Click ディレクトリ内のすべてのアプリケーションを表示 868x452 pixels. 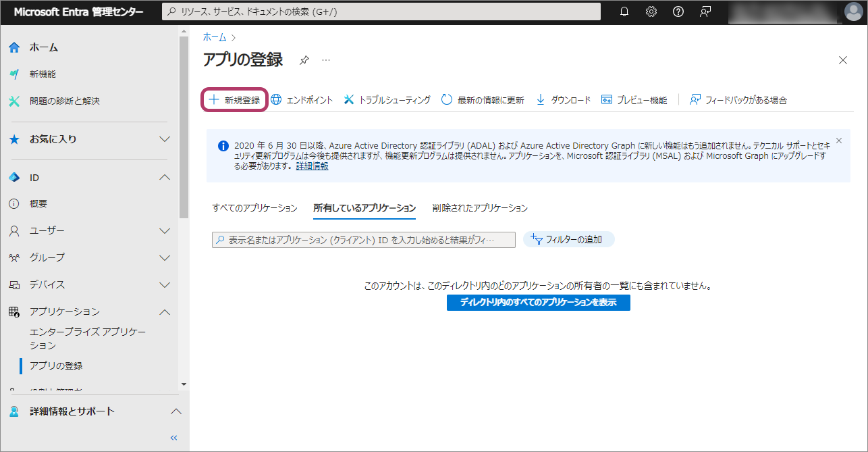click(538, 302)
